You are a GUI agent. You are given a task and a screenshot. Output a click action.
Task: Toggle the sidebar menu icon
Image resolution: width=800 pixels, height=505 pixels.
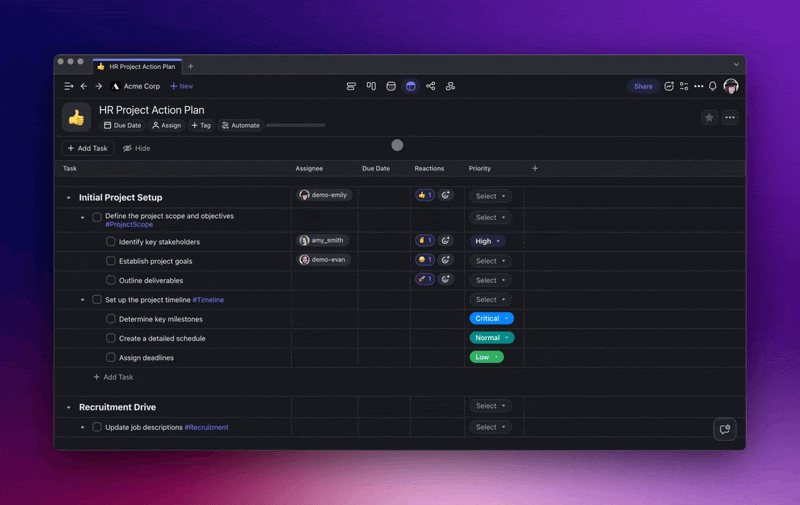pyautogui.click(x=68, y=86)
